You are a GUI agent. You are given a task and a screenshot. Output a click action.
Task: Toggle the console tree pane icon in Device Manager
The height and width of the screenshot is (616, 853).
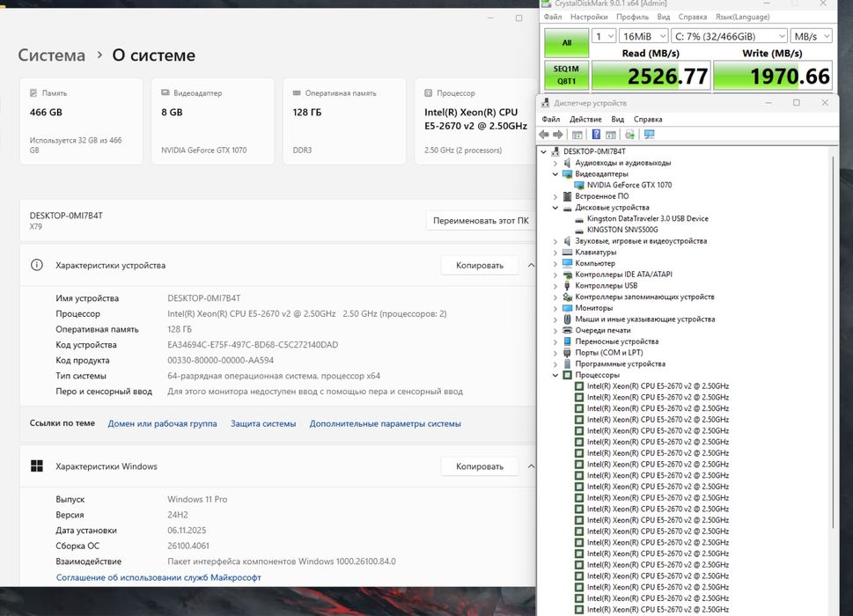577,135
